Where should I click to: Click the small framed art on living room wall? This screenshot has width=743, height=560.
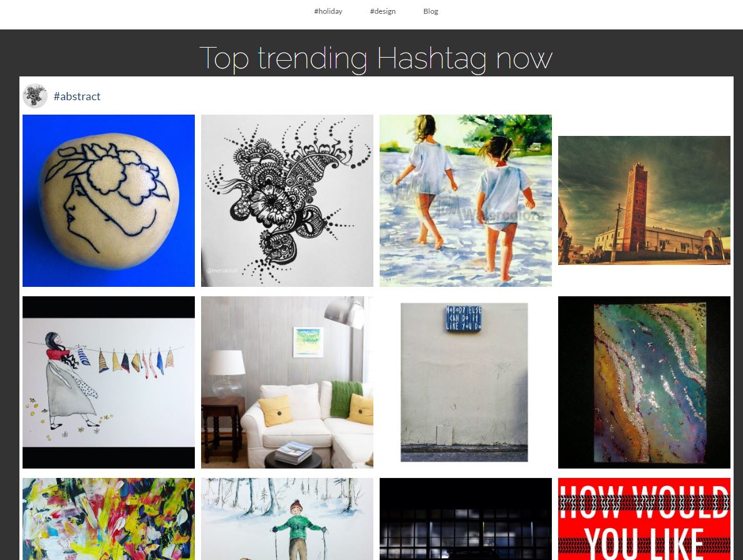point(308,342)
